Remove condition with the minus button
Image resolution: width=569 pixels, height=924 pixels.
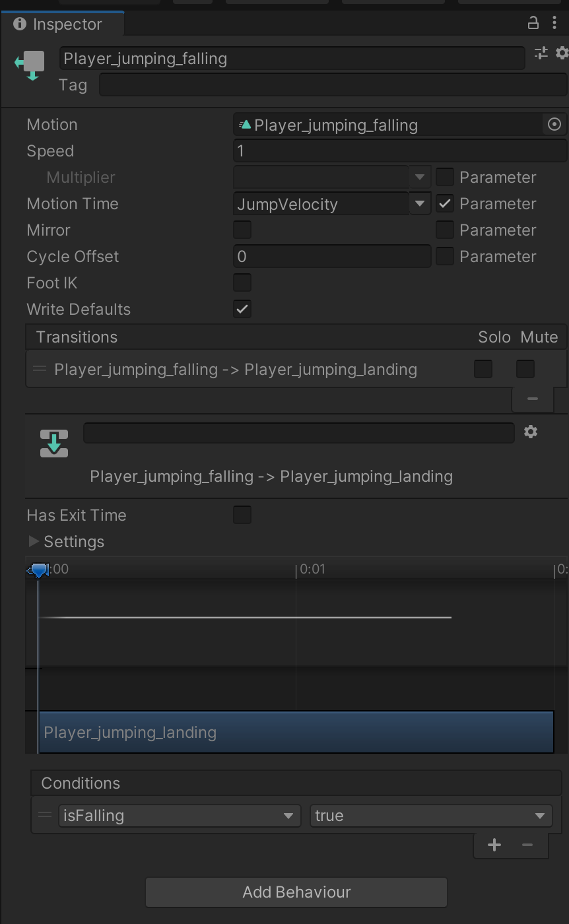tap(527, 845)
